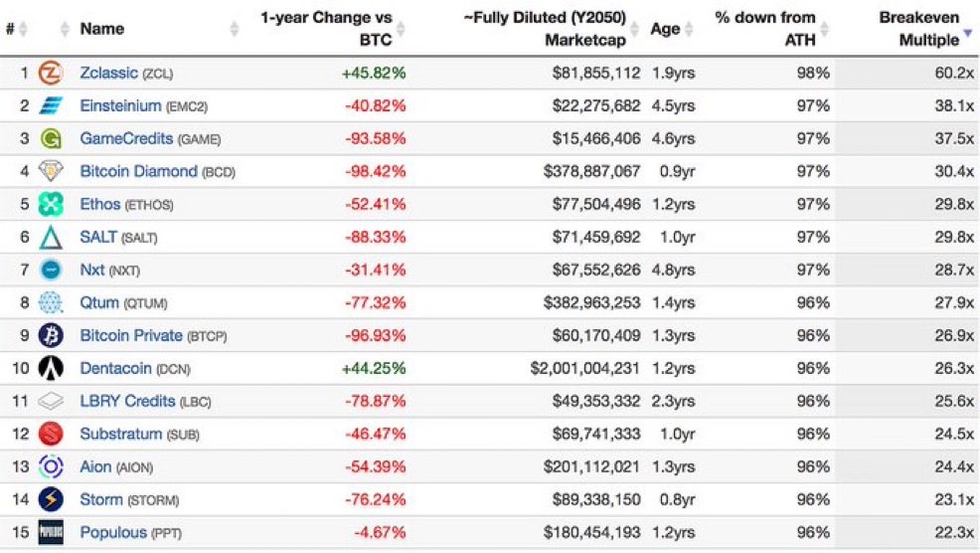
Task: Click the Storm lightning logo icon
Action: (50, 499)
